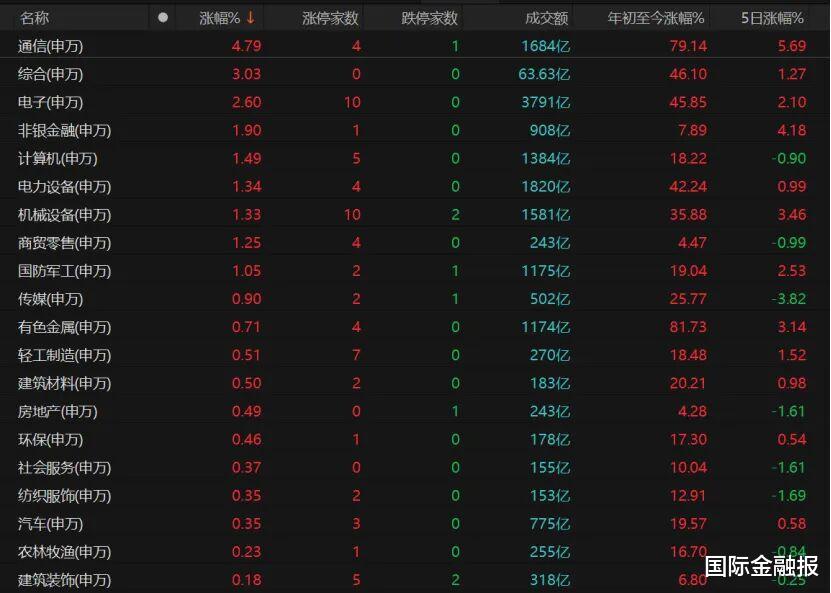The width and height of the screenshot is (831, 593).
Task: Click the 318亿 turnover for 建筑装饰
Action: tap(550, 580)
